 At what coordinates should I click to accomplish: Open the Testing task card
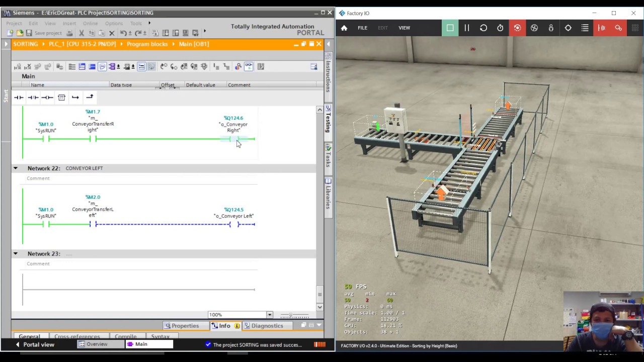[328, 119]
